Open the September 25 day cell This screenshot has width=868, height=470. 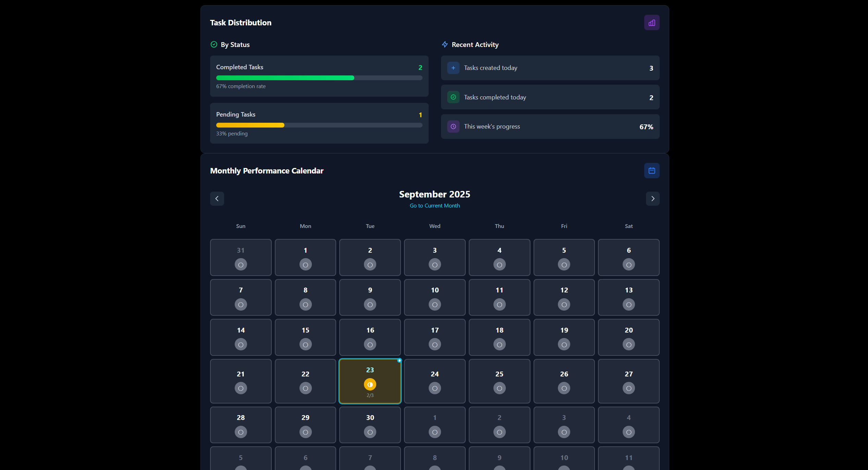pyautogui.click(x=499, y=381)
